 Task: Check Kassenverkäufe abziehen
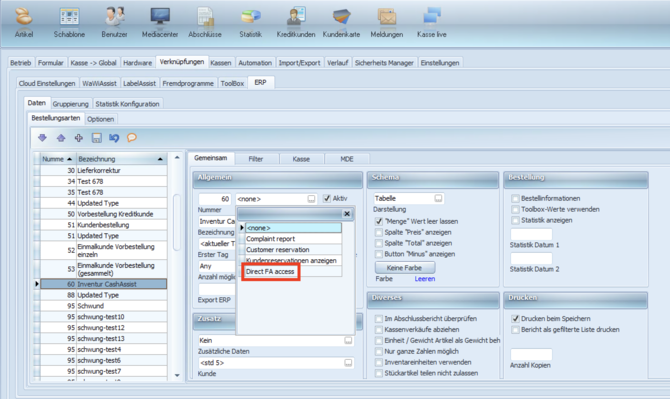coord(379,329)
